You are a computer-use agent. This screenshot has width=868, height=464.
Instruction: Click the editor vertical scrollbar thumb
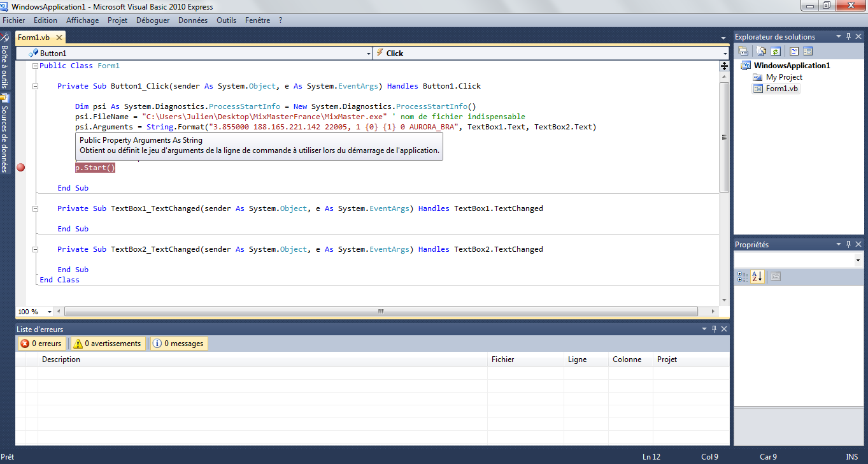click(x=724, y=137)
